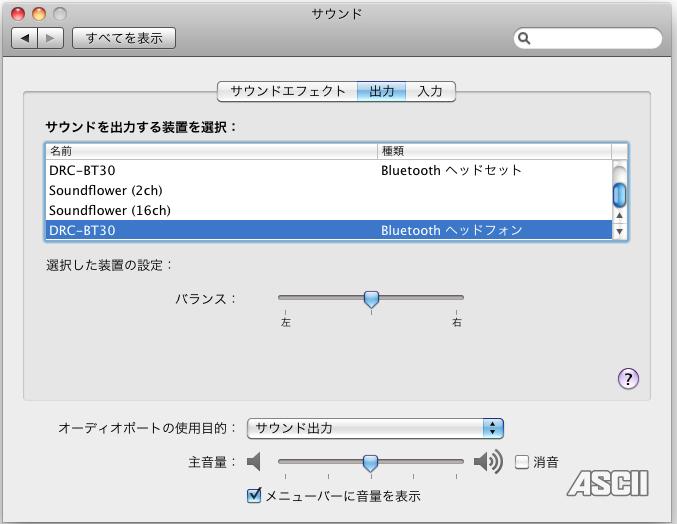Viewport: 677px width, 524px height.
Task: Select Soundflower (2ch) output device
Action: (329, 190)
